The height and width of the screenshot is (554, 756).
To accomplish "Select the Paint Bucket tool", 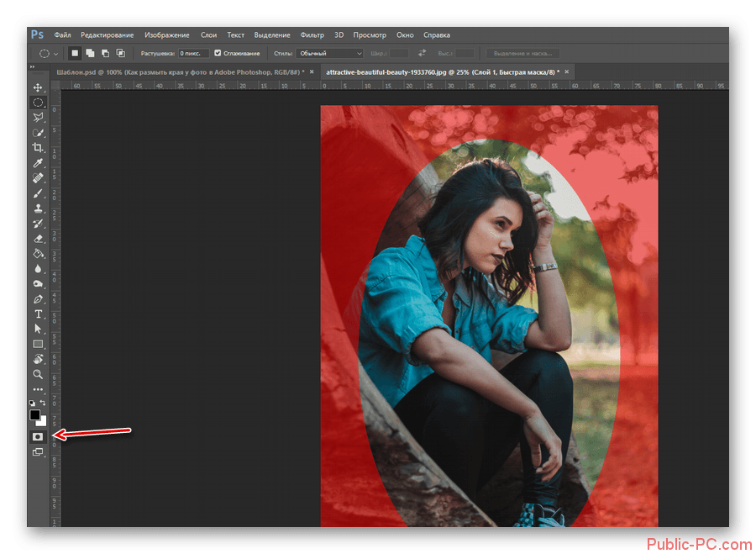I will pos(38,253).
